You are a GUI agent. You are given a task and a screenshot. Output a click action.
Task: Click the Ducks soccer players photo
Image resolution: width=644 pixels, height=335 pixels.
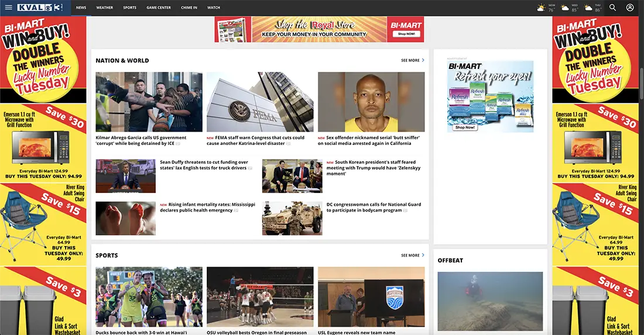(149, 297)
